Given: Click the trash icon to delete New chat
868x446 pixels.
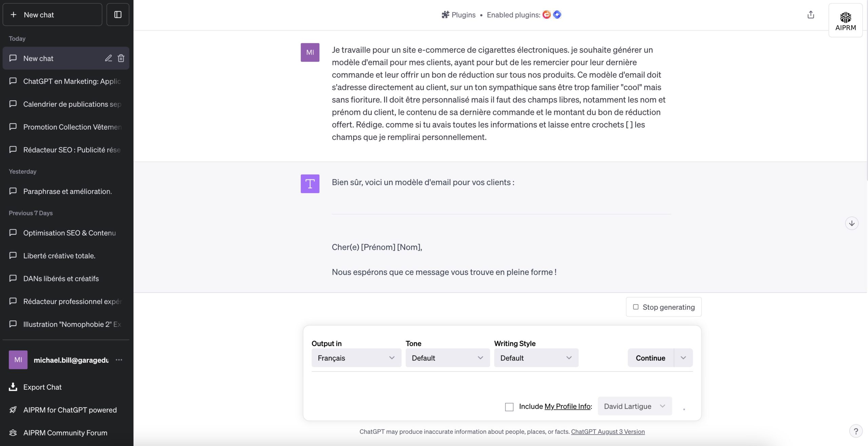Looking at the screenshot, I should click(x=121, y=58).
